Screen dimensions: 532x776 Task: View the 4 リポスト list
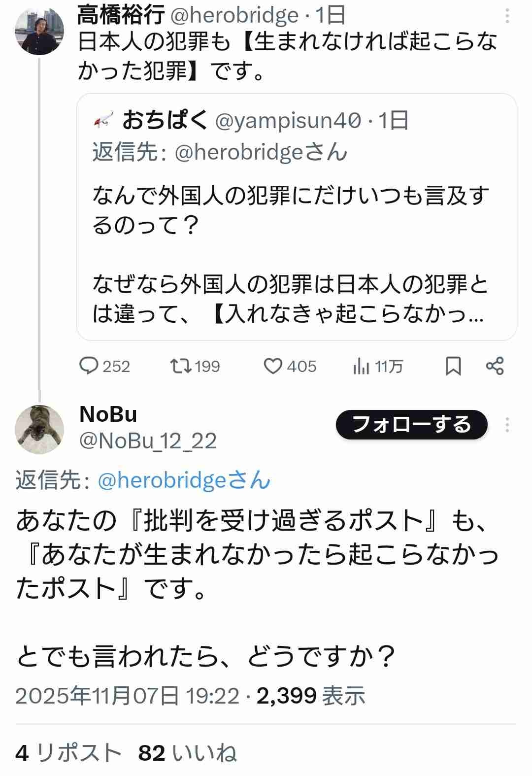coord(68,753)
